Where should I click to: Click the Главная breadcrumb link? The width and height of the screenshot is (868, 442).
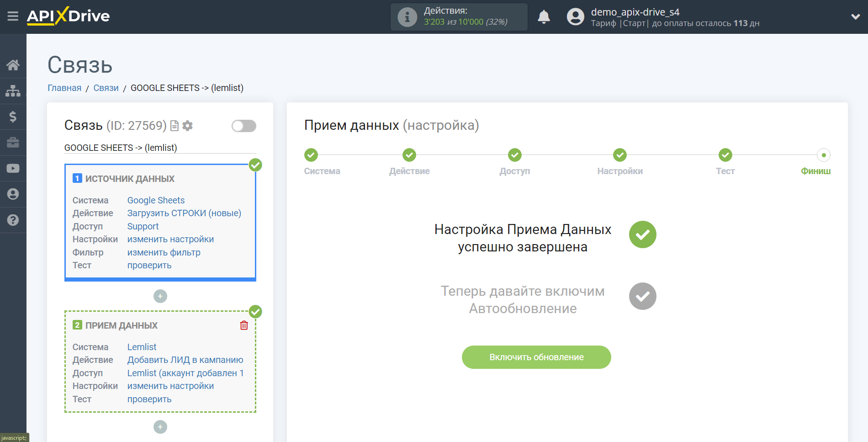64,88
